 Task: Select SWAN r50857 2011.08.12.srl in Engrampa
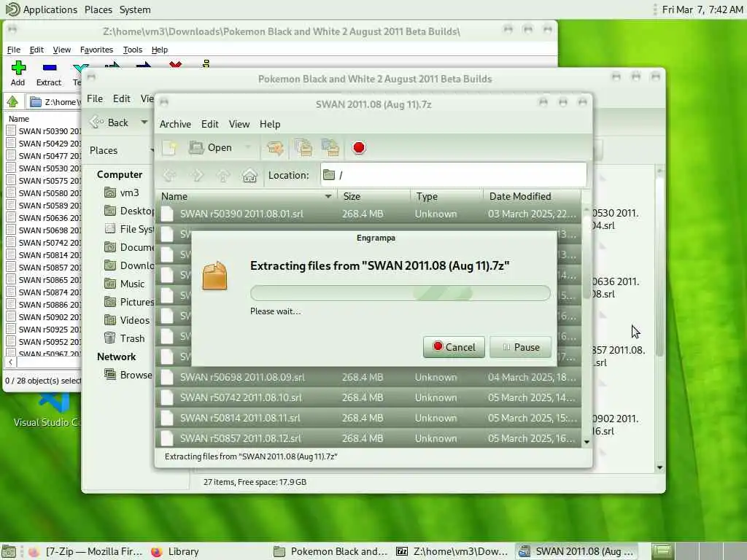point(368,438)
